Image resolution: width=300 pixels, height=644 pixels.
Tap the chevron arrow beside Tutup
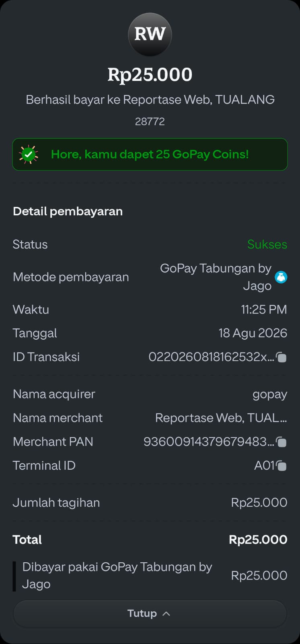pos(166,614)
